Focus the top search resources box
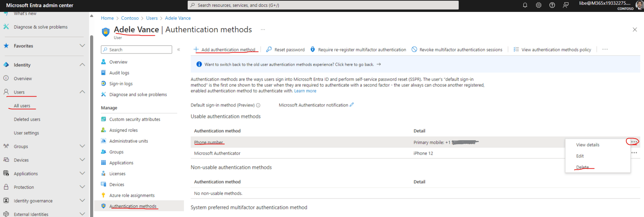Image resolution: width=644 pixels, height=217 pixels. tap(323, 5)
